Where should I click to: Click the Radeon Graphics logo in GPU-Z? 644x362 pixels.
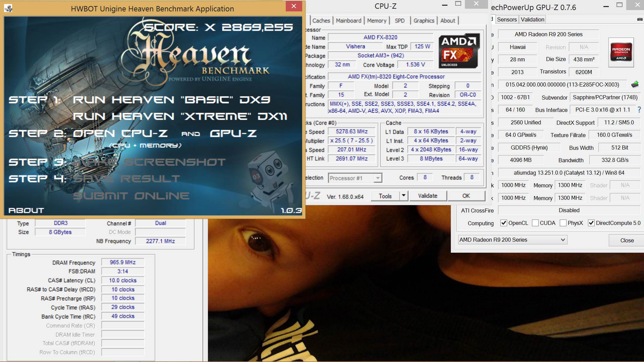click(621, 52)
